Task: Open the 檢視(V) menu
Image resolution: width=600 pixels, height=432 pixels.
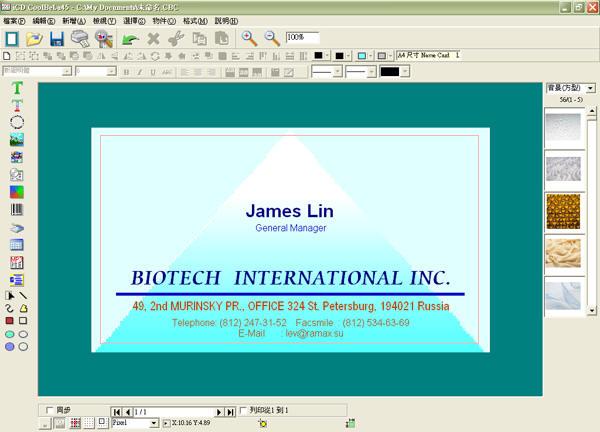Action: click(104, 21)
